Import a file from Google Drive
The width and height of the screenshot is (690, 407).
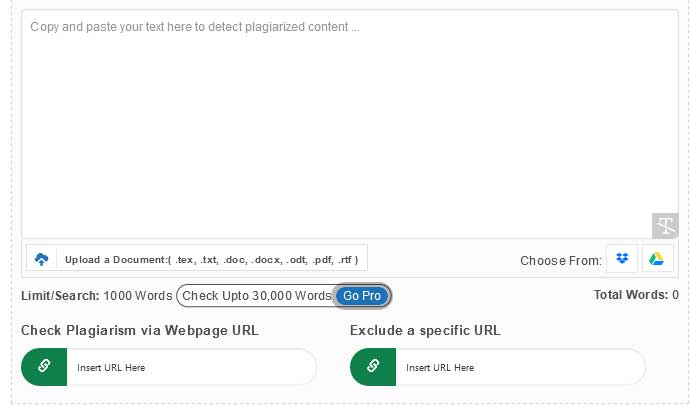tap(657, 259)
